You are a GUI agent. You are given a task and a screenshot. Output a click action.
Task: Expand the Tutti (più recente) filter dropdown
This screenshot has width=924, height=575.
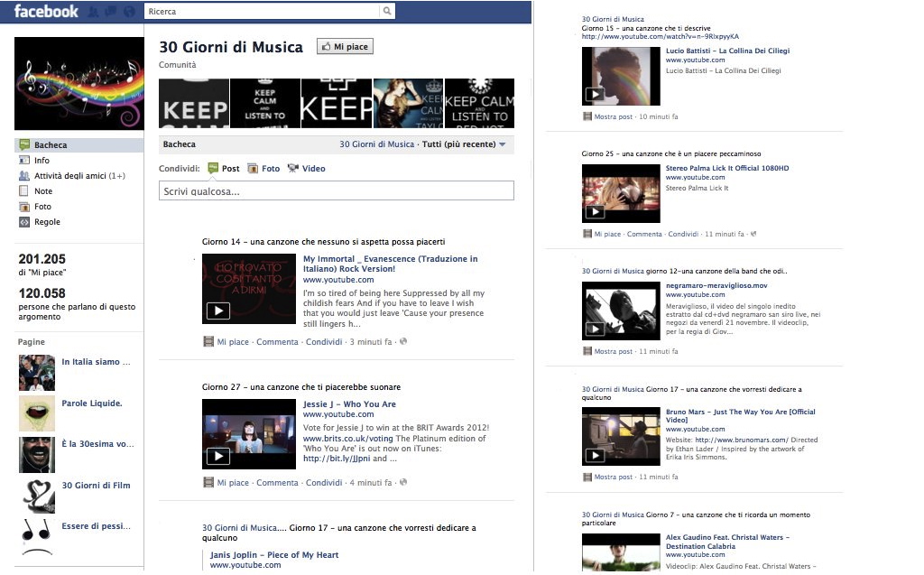(x=464, y=144)
